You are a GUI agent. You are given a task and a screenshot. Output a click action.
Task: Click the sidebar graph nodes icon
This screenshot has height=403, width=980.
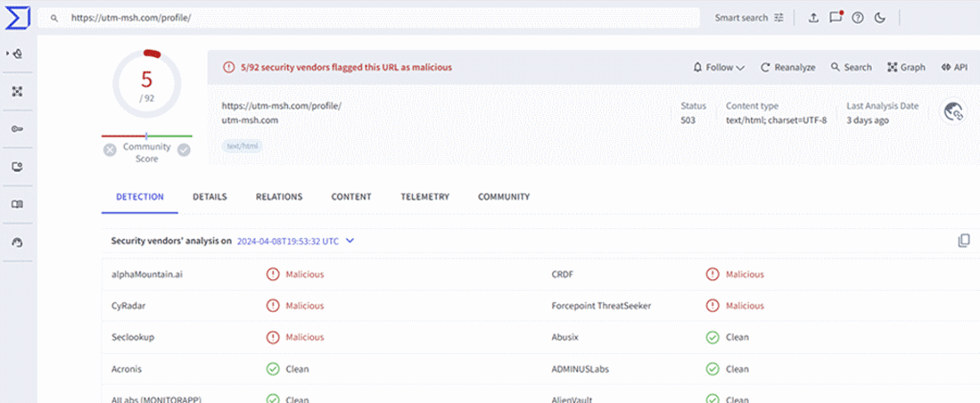tap(18, 92)
